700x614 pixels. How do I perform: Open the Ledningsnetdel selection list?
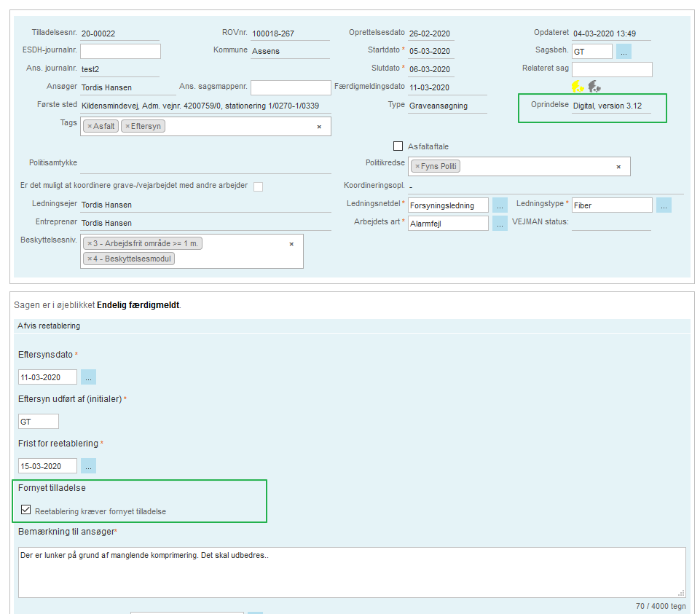pos(500,205)
